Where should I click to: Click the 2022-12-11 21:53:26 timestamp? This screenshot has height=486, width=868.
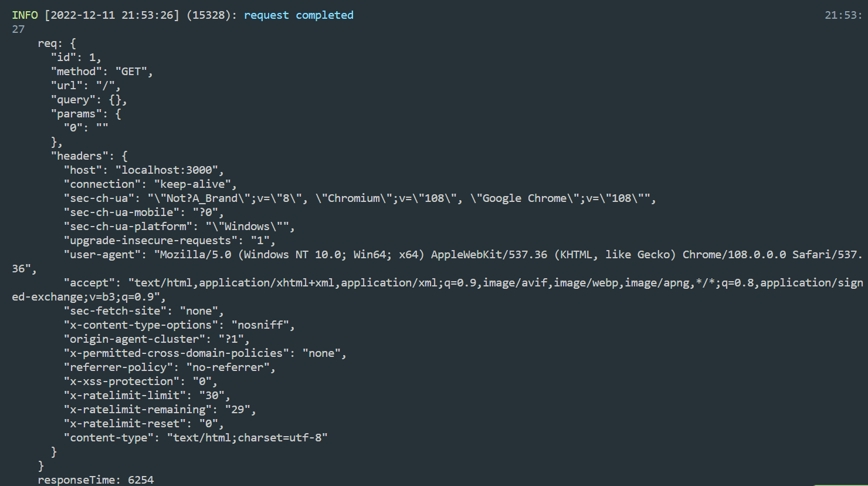coord(112,15)
